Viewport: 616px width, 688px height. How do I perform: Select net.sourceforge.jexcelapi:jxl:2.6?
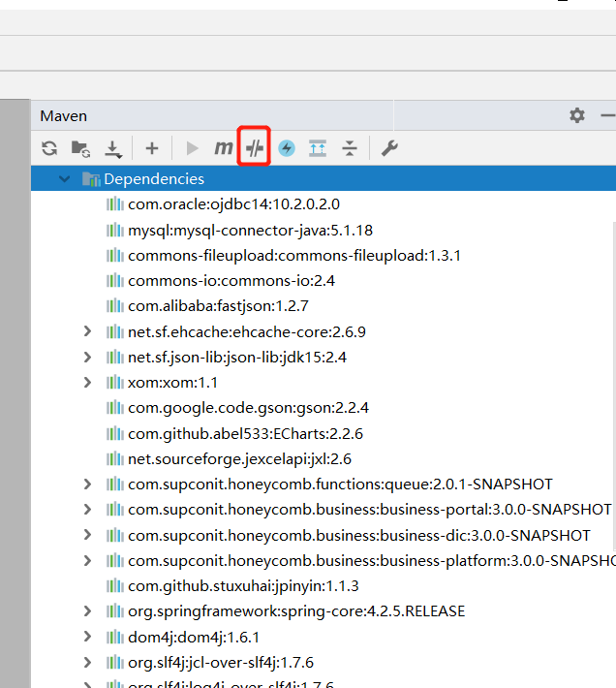pos(240,459)
